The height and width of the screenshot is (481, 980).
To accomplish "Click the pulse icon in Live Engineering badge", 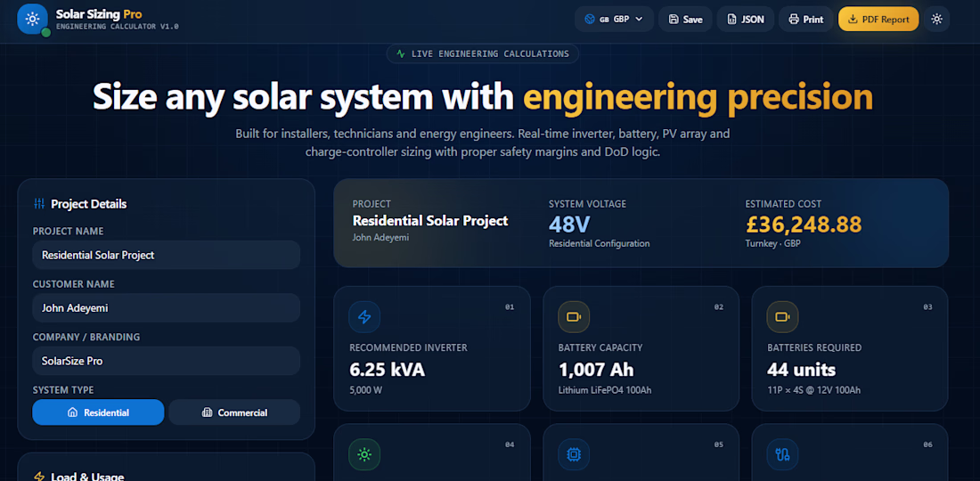I will (400, 53).
